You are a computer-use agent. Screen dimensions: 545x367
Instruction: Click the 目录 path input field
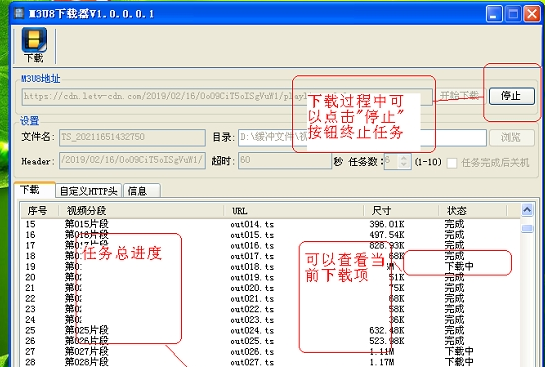pyautogui.click(x=362, y=137)
